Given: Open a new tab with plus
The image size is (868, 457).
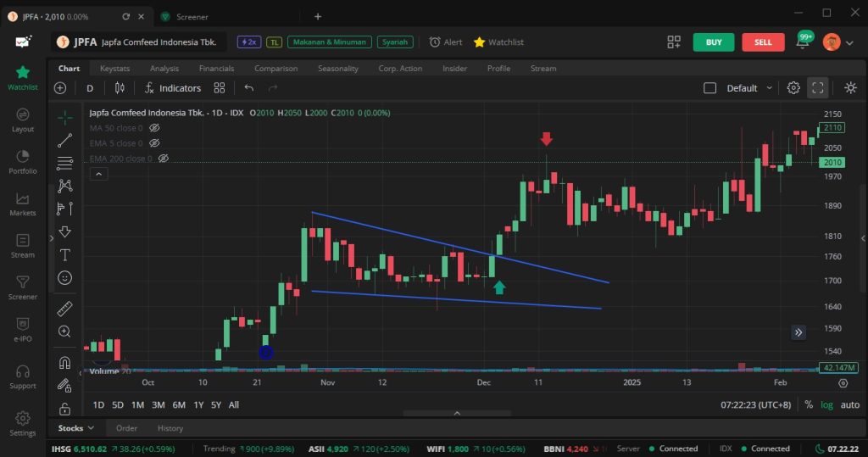Looking at the screenshot, I should 318,17.
